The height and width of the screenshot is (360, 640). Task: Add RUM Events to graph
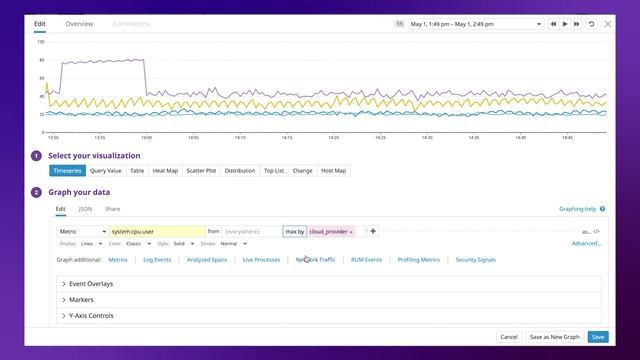coord(367,260)
